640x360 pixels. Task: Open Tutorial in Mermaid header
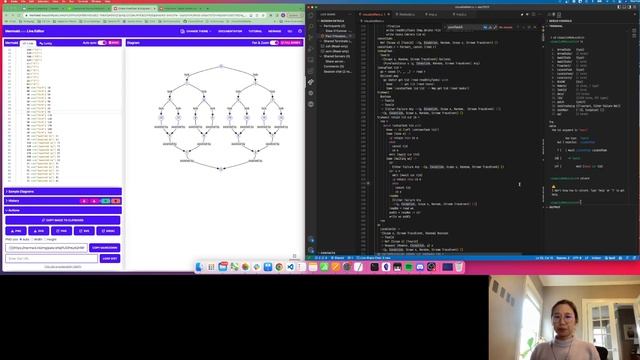(255, 31)
